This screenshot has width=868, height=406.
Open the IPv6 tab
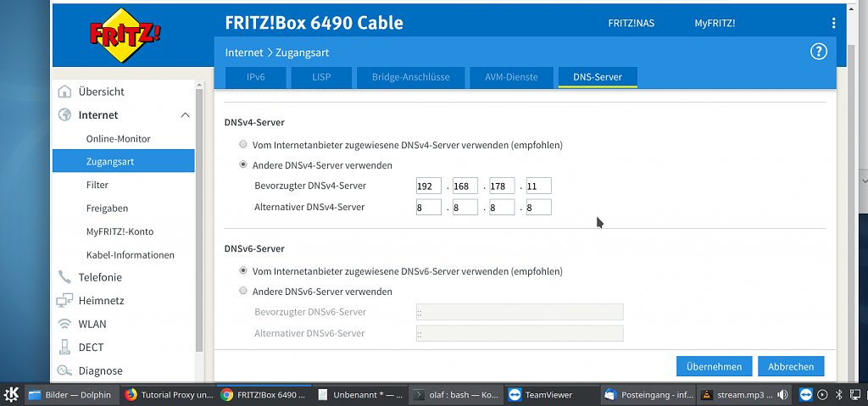[256, 77]
